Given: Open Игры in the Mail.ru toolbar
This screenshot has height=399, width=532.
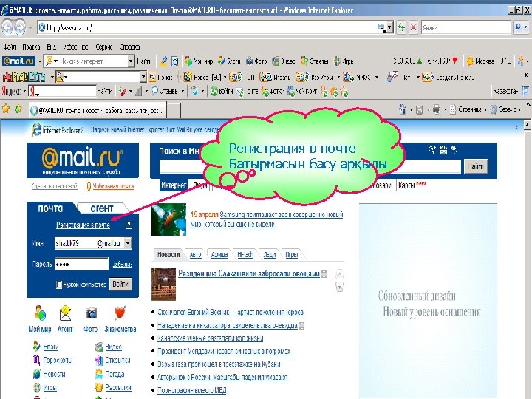Looking at the screenshot, I should point(344,61).
